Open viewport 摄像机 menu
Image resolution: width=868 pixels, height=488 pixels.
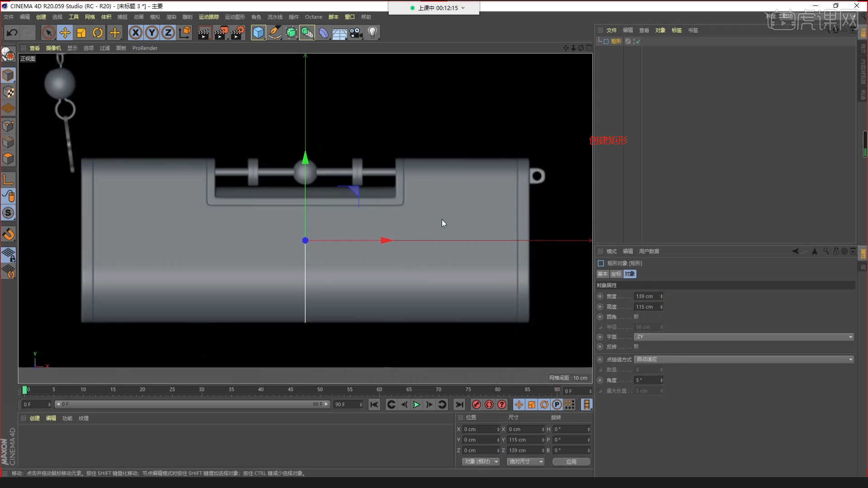pyautogui.click(x=53, y=48)
